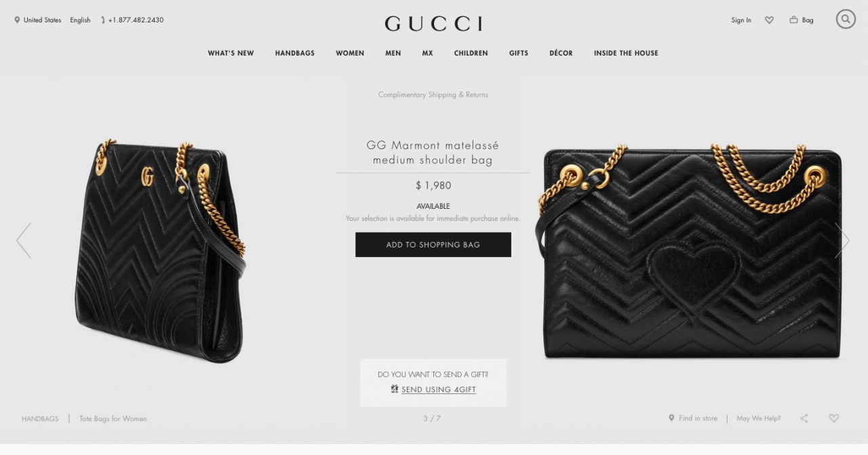Open Tote Bags for Women breadcrumb
The image size is (868, 455).
click(113, 419)
